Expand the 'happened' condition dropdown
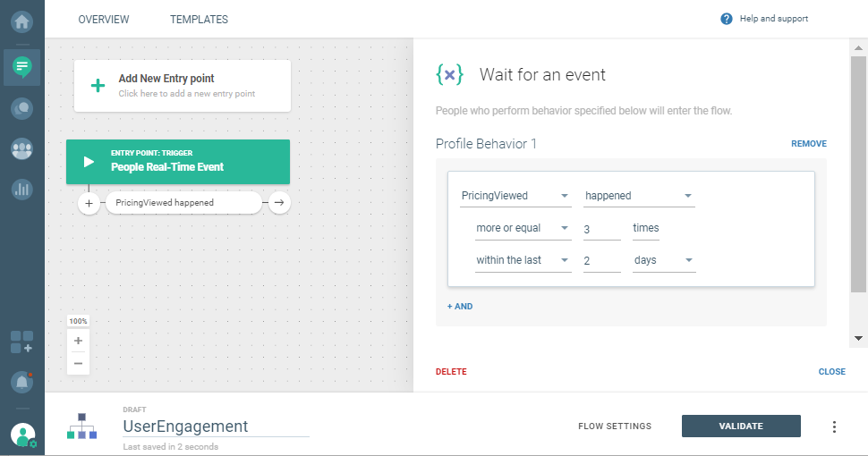This screenshot has width=868, height=456. coord(639,196)
